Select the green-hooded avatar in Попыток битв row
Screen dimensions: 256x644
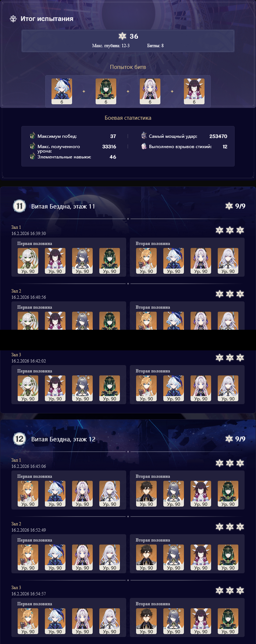click(106, 91)
